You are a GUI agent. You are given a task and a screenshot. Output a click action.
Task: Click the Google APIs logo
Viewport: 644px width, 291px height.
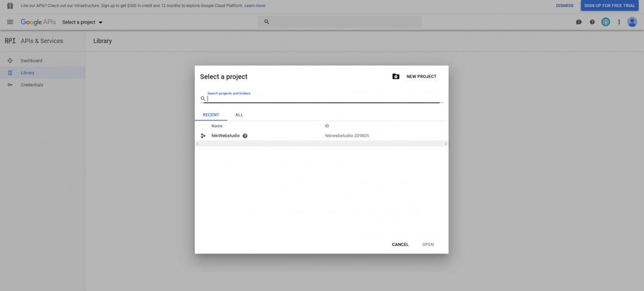click(x=38, y=22)
